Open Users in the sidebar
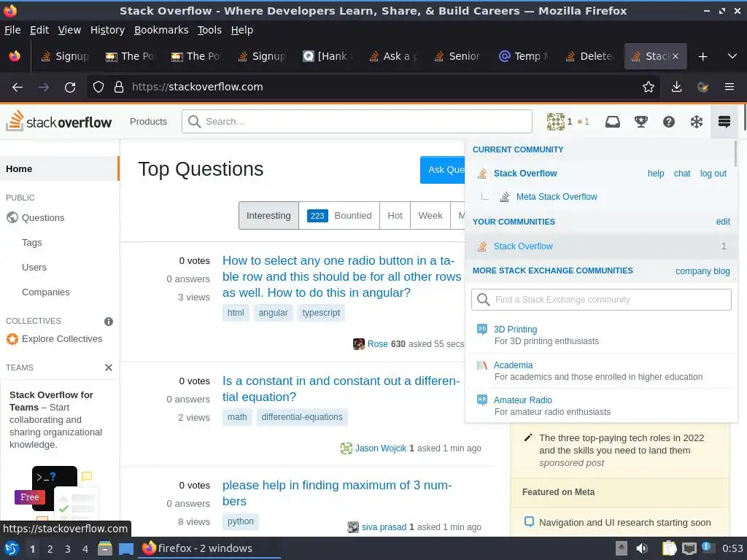 (x=34, y=267)
